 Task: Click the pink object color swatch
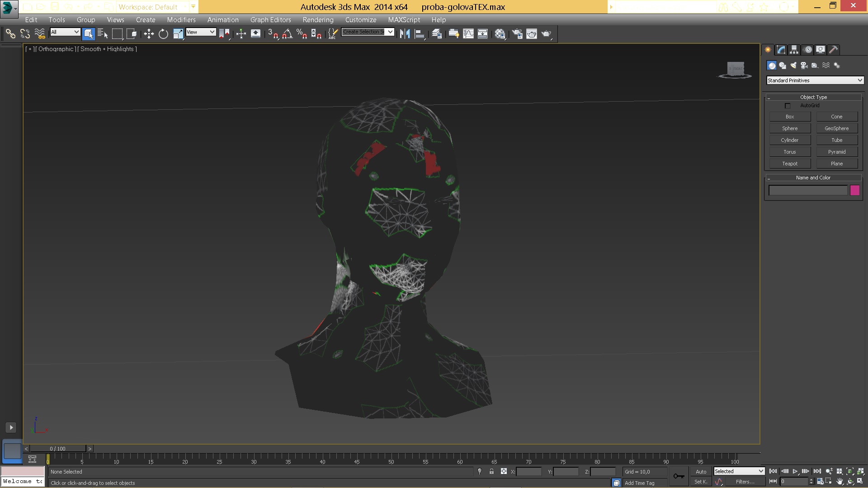pos(854,190)
